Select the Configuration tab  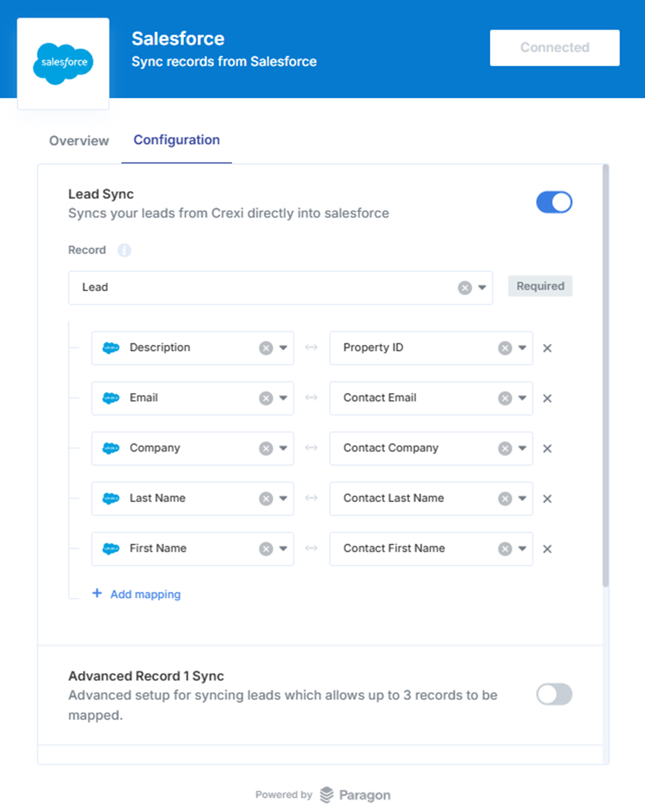177,140
